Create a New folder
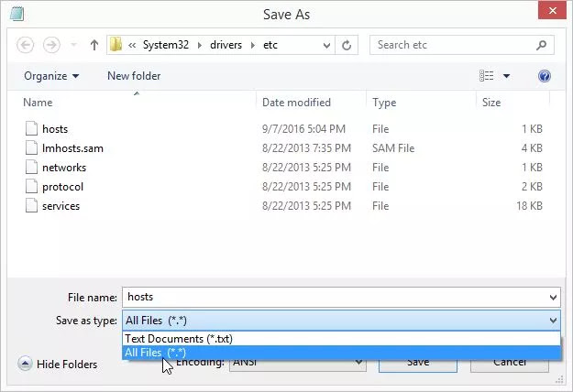The width and height of the screenshot is (573, 392). click(134, 76)
